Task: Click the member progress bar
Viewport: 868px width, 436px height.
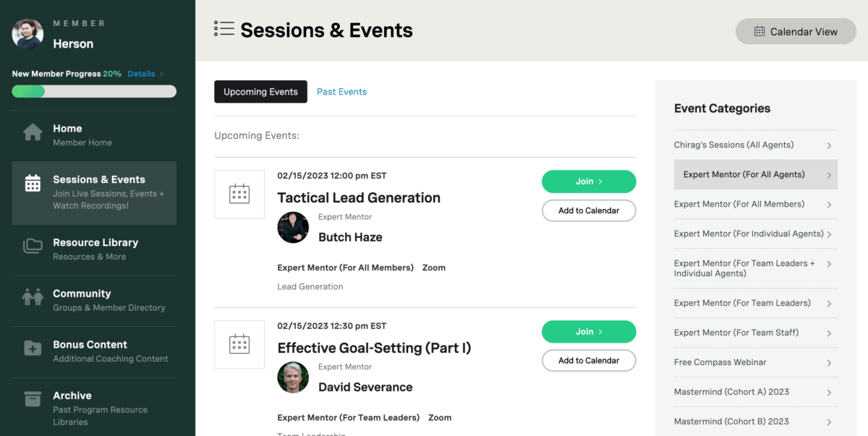Action: click(x=93, y=90)
